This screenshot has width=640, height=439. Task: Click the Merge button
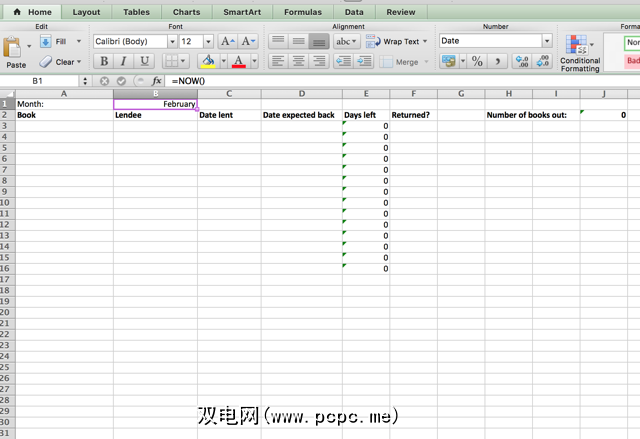(399, 62)
